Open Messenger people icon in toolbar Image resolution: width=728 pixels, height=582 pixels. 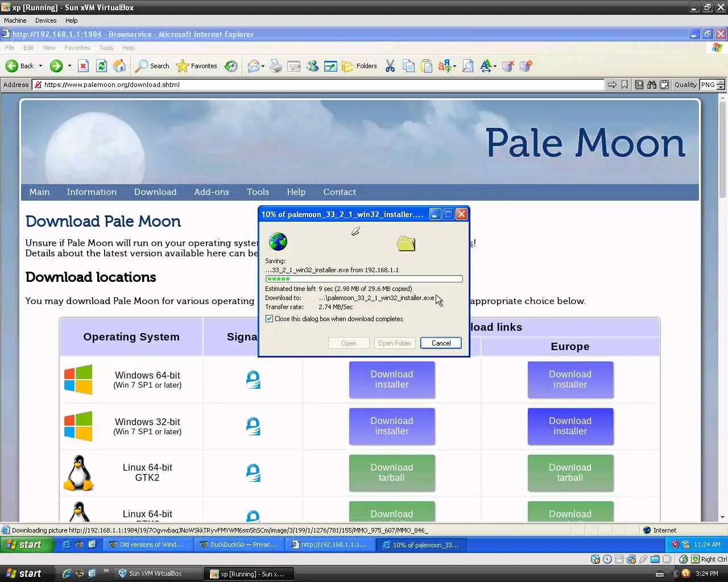[312, 66]
